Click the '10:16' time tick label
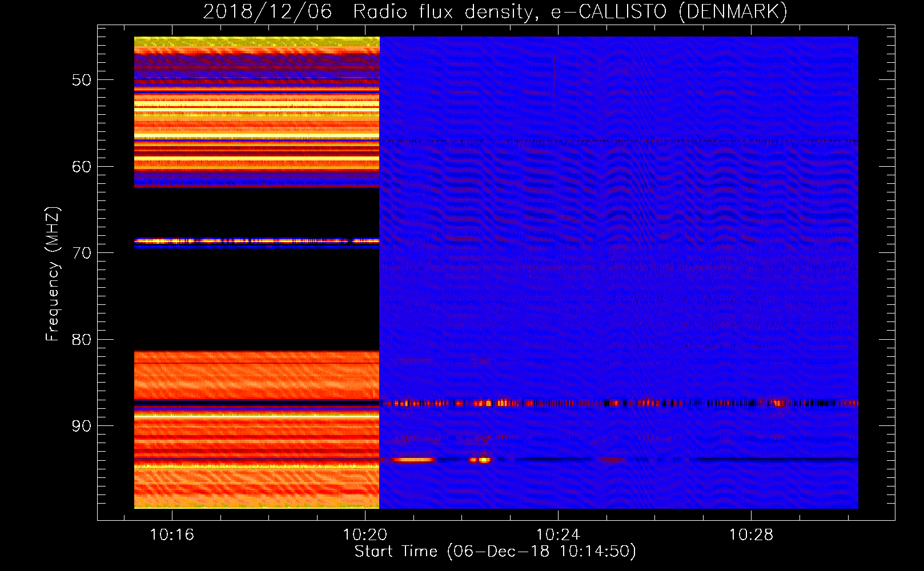This screenshot has width=924, height=571. pyautogui.click(x=172, y=535)
